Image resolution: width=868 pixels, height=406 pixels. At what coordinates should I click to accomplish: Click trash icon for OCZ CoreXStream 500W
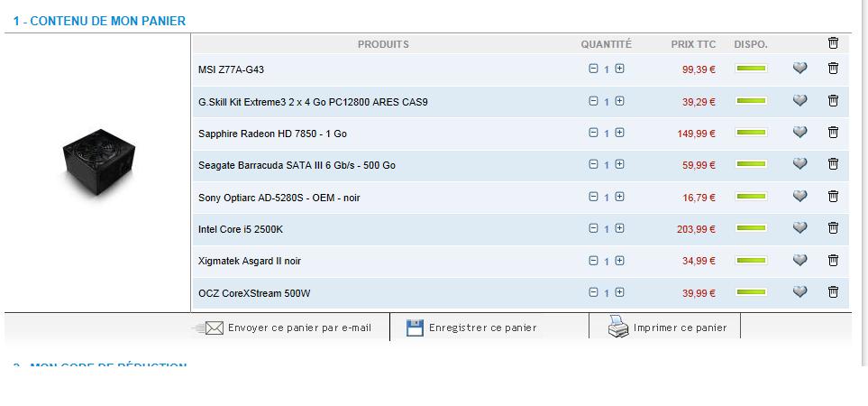pyautogui.click(x=833, y=292)
